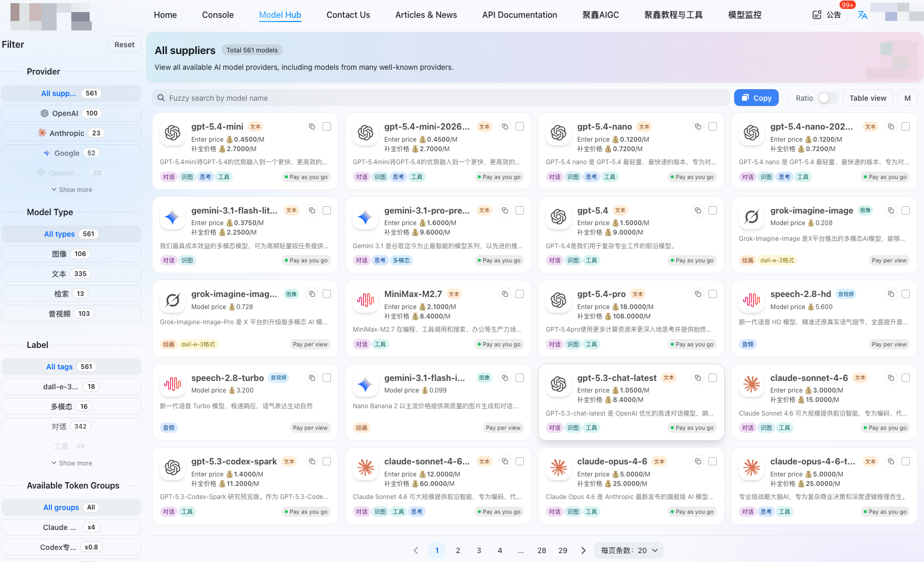Copy the claude-opus-4-6 model name
Screen dimensions: 924x562
click(697, 461)
